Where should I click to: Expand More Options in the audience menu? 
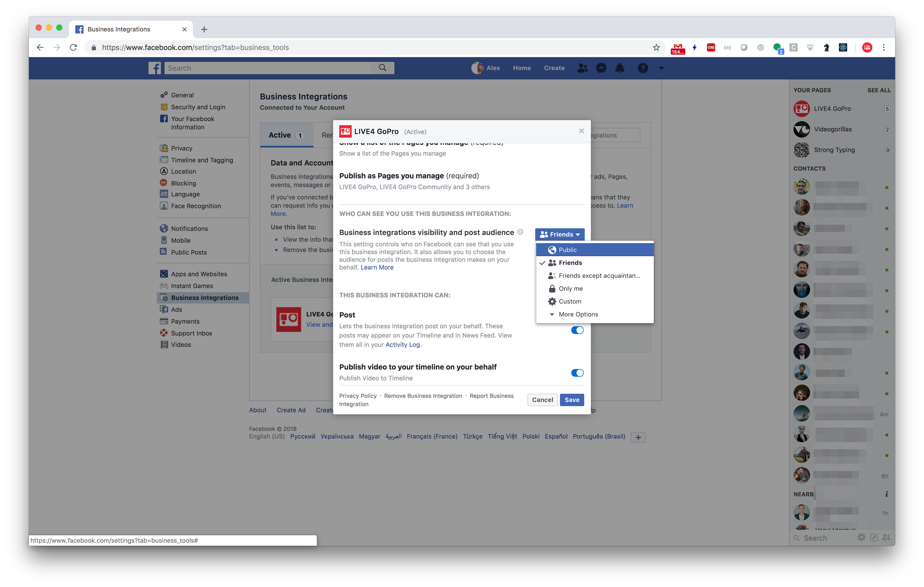[595, 314]
